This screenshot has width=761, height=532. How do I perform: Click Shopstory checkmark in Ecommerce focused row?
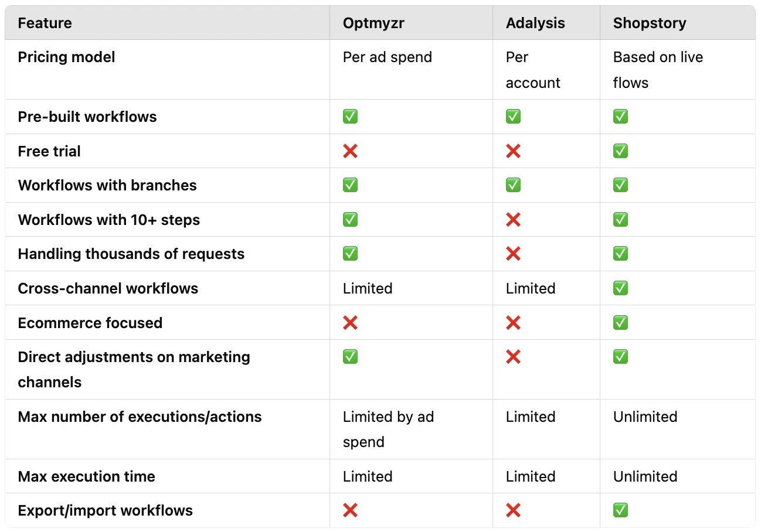click(x=620, y=323)
